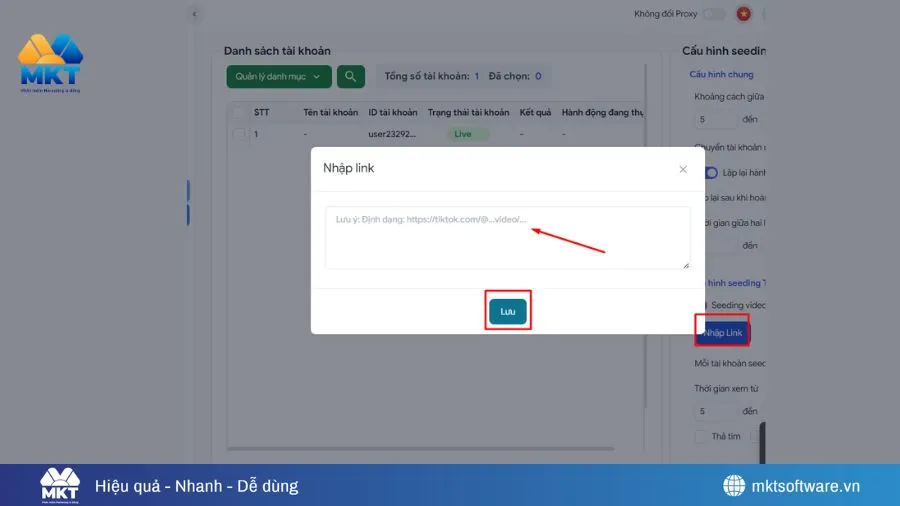The width and height of the screenshot is (900, 506).
Task: Close the Nhập link dialog
Action: [682, 169]
